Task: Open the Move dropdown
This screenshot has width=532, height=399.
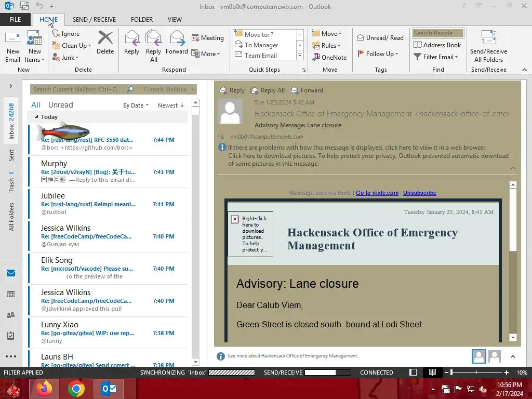Action: [327, 34]
